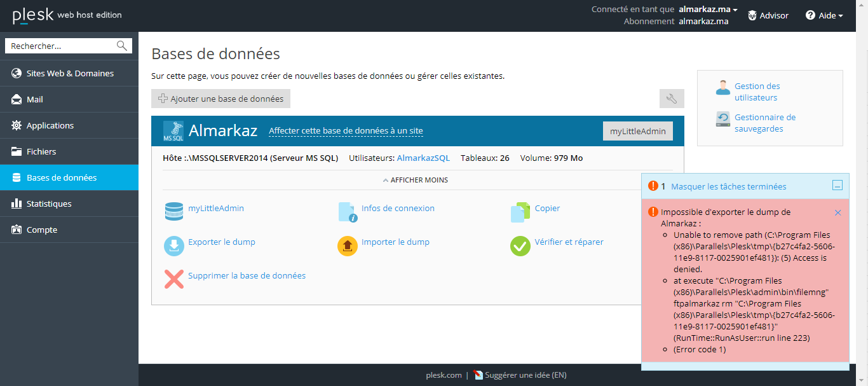868x386 pixels.
Task: Click Suggérer une idée (EN) link
Action: tap(526, 375)
